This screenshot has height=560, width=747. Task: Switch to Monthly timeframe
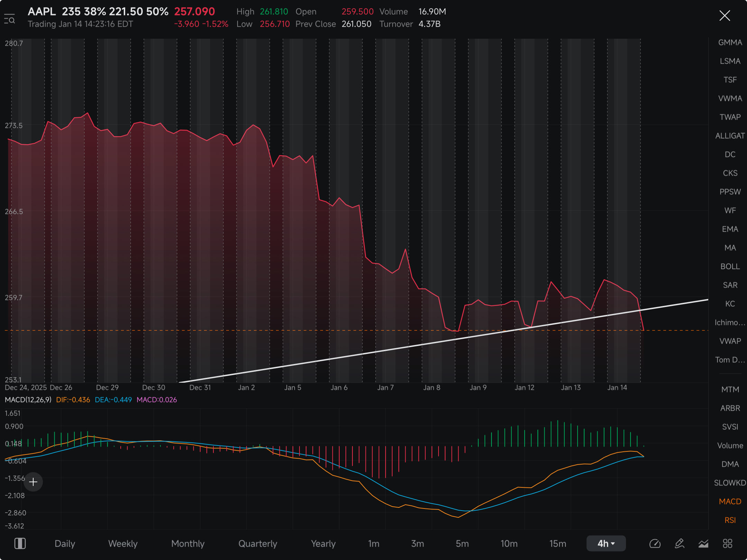[x=188, y=543]
